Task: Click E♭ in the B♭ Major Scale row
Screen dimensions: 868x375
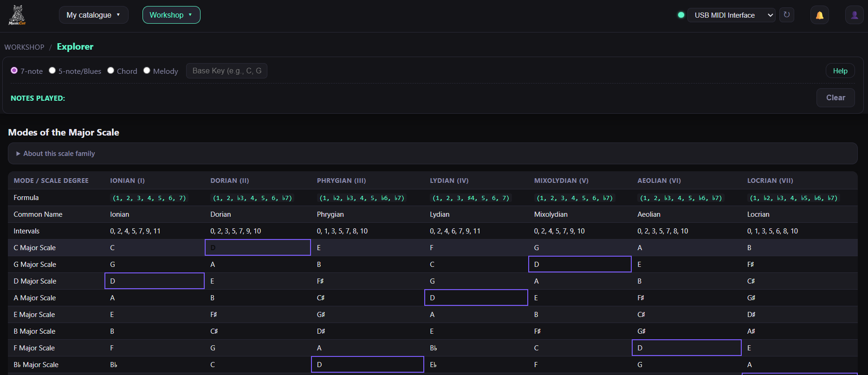Action: pos(434,365)
